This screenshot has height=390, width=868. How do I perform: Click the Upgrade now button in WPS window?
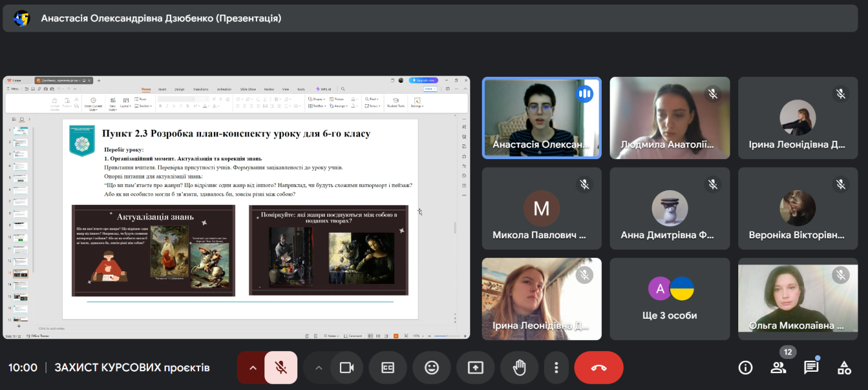(423, 80)
